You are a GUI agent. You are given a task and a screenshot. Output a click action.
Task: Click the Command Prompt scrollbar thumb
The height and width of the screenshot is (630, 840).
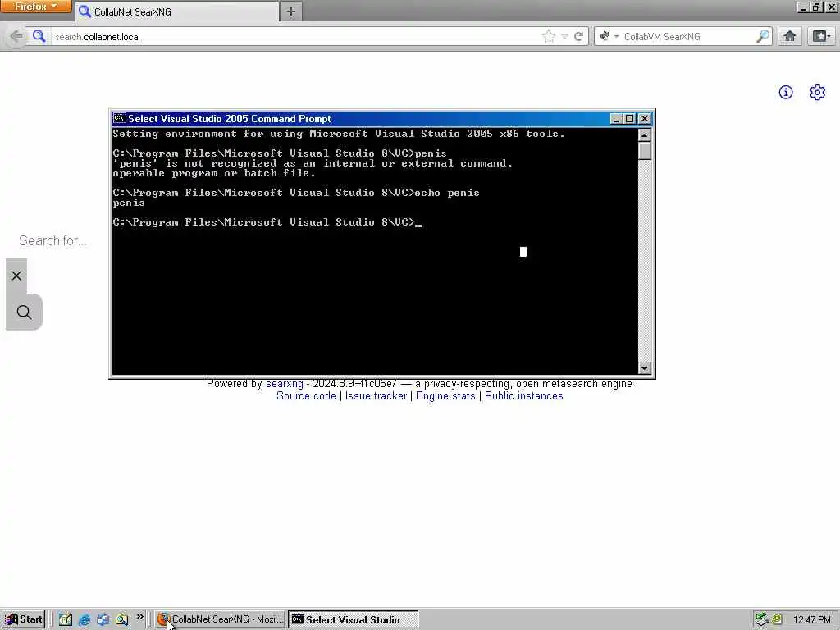(645, 151)
